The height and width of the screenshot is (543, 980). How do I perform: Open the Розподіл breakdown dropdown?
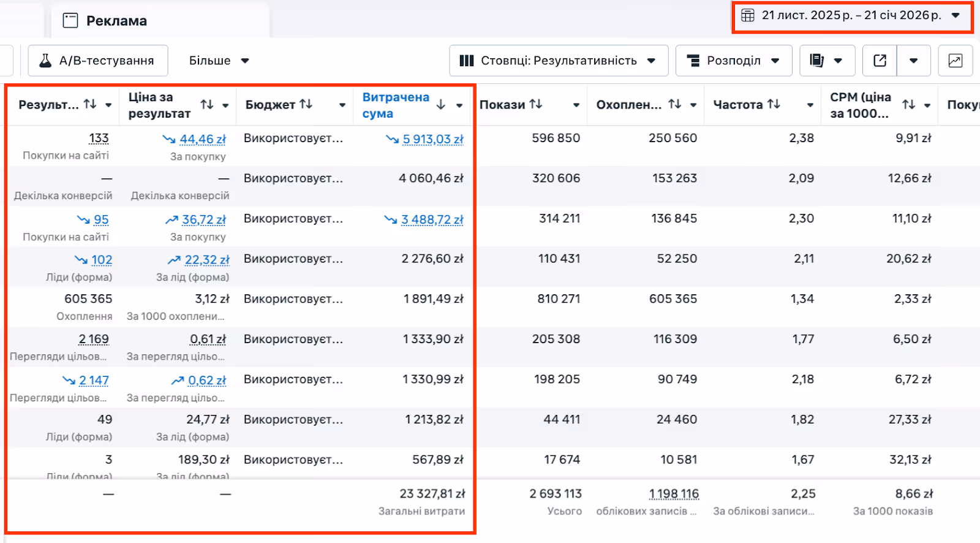click(x=733, y=61)
